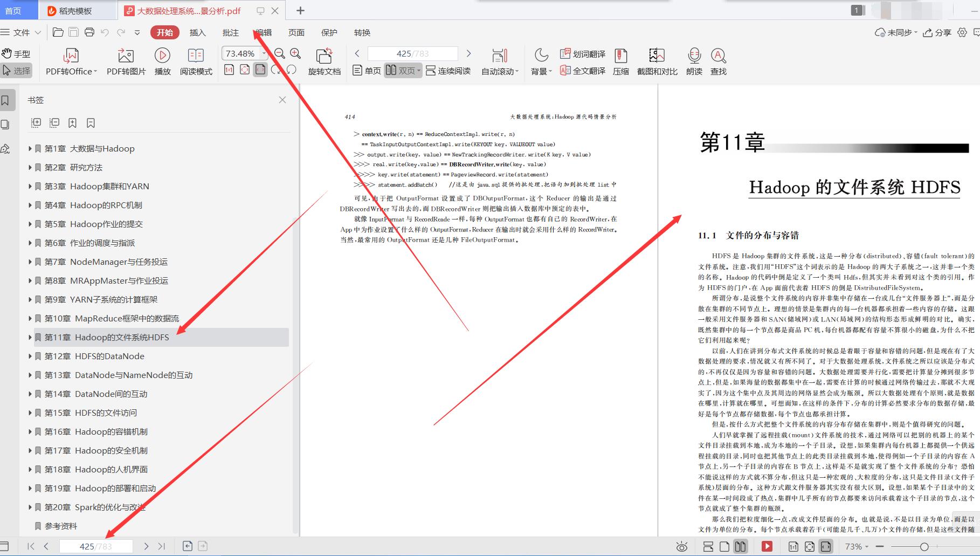Screen dimensions: 980x556
Task: Switch to the 转换 ribbon tab
Action: (362, 32)
